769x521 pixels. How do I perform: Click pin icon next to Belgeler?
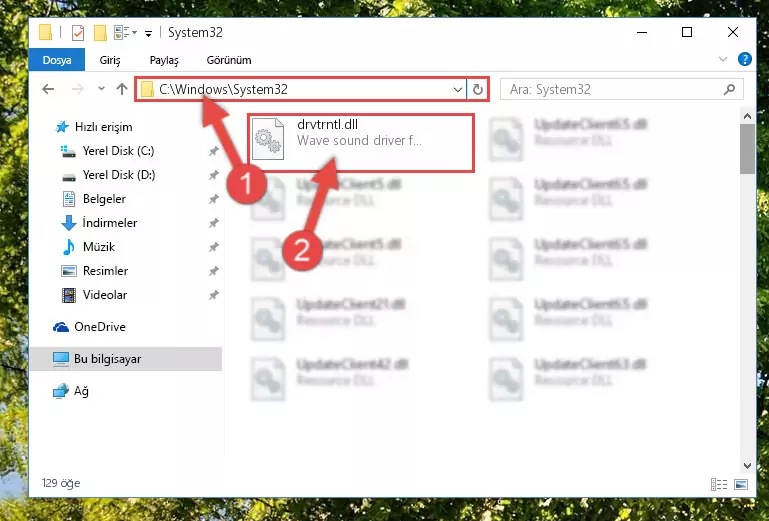point(213,199)
